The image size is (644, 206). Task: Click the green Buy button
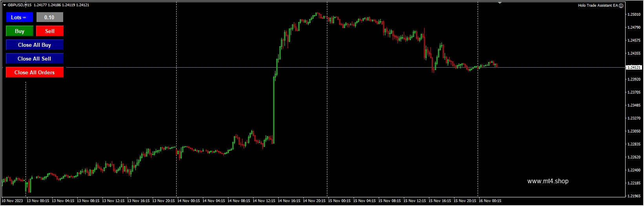(20, 31)
